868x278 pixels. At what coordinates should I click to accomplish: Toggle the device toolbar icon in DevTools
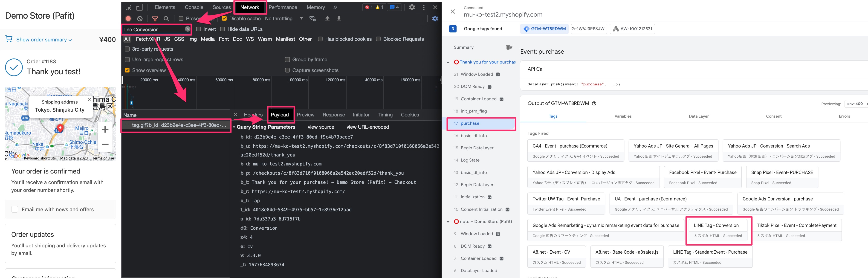tap(139, 7)
